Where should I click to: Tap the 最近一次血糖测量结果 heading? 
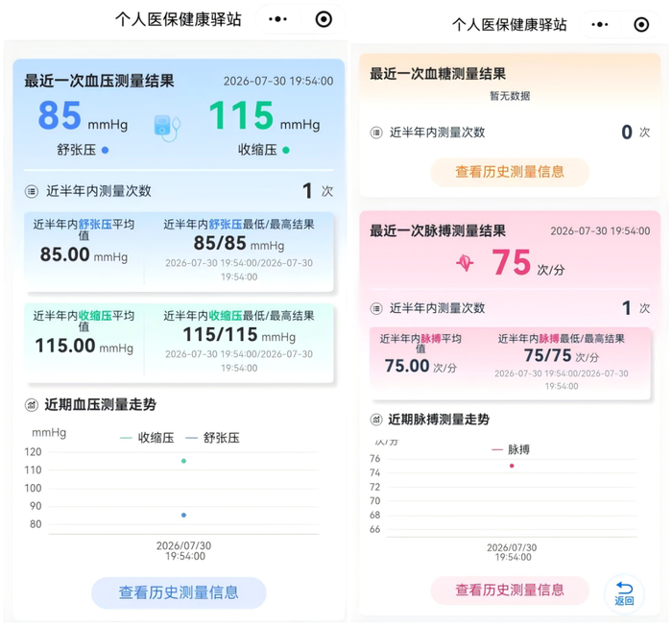click(x=438, y=74)
